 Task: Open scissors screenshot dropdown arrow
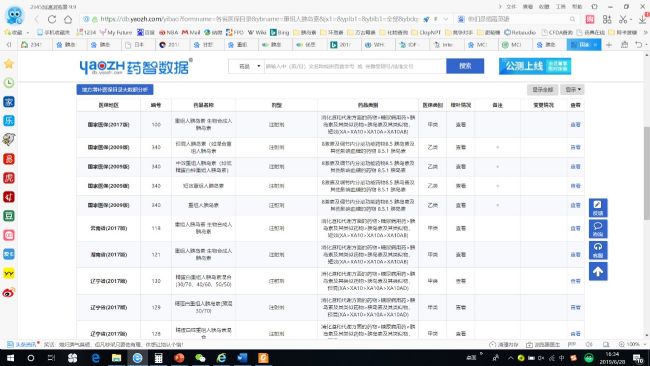[x=631, y=19]
